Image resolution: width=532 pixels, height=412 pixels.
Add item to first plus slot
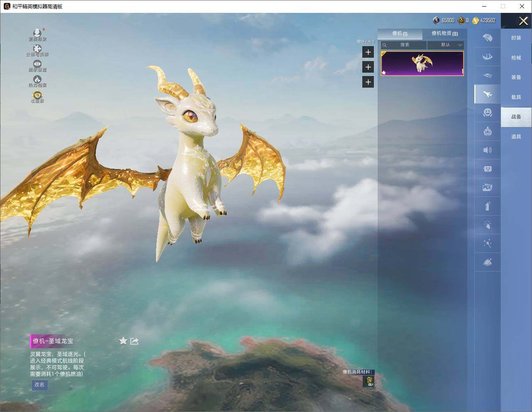[368, 52]
